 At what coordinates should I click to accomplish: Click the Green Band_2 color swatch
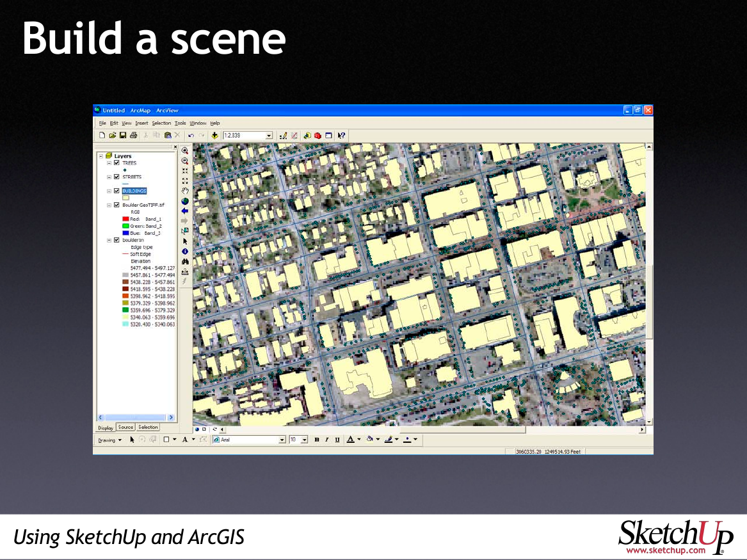tap(125, 226)
